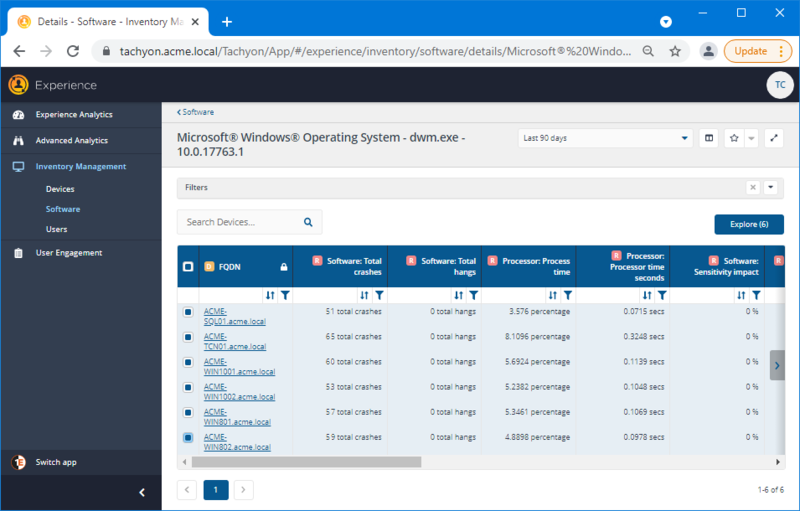Toggle the column layout icon
Image resolution: width=800 pixels, height=511 pixels.
coord(709,138)
